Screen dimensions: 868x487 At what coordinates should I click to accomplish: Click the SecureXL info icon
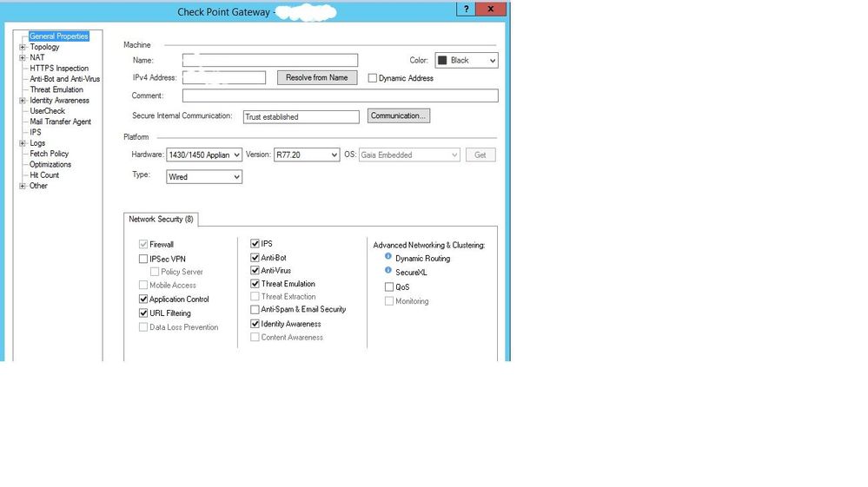click(388, 270)
